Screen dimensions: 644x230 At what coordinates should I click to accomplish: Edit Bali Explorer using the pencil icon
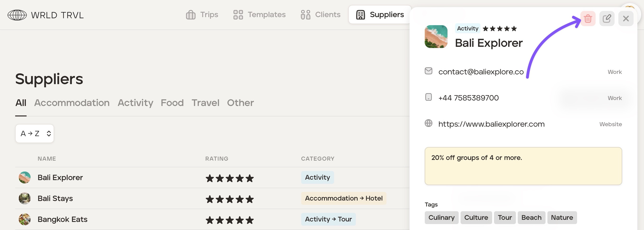[607, 19]
